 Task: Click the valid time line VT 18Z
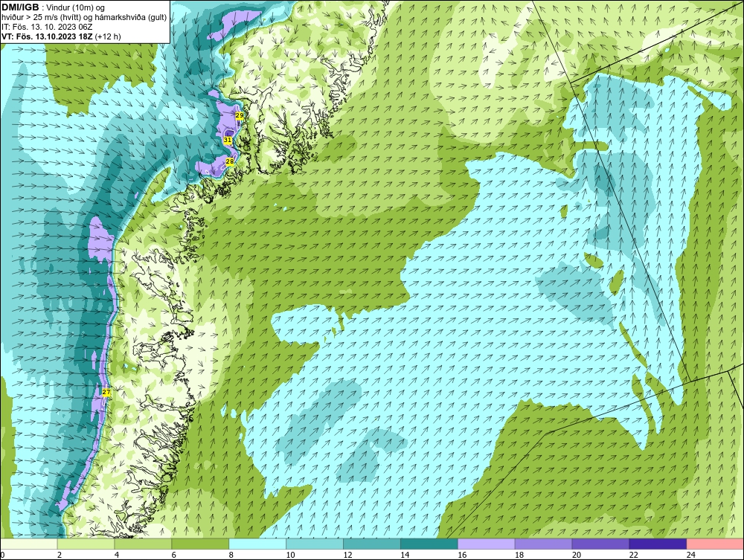pyautogui.click(x=61, y=37)
